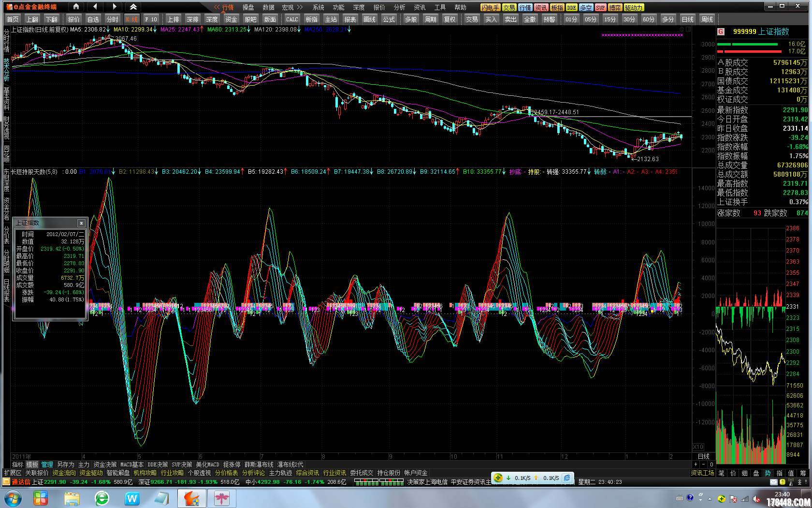Expand the menu with >> chevrons after 宏观

(x=300, y=7)
